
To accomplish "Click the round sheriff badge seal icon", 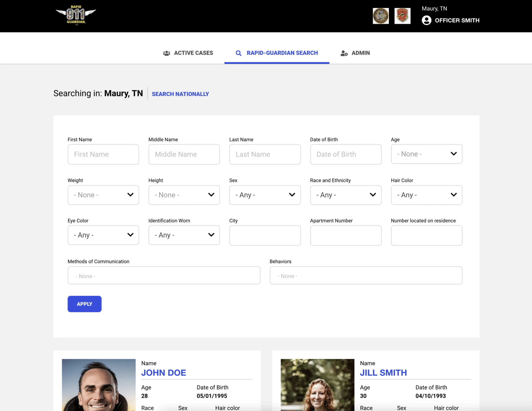I will click(381, 16).
